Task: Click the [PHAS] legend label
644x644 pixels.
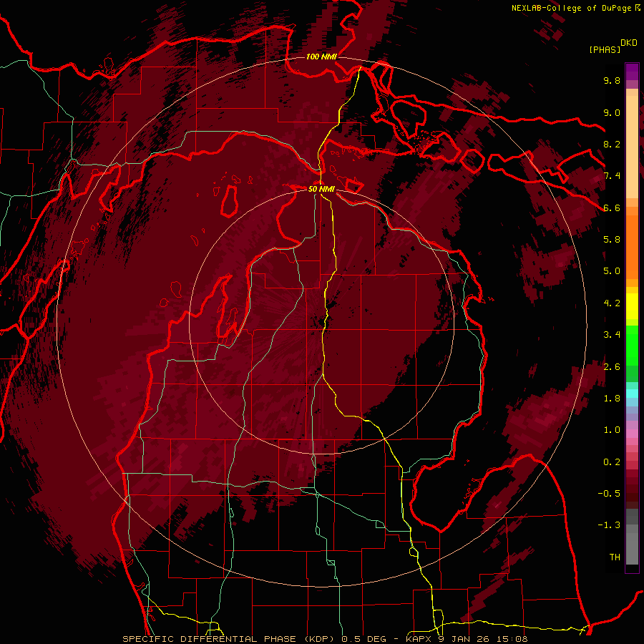Action: (605, 49)
